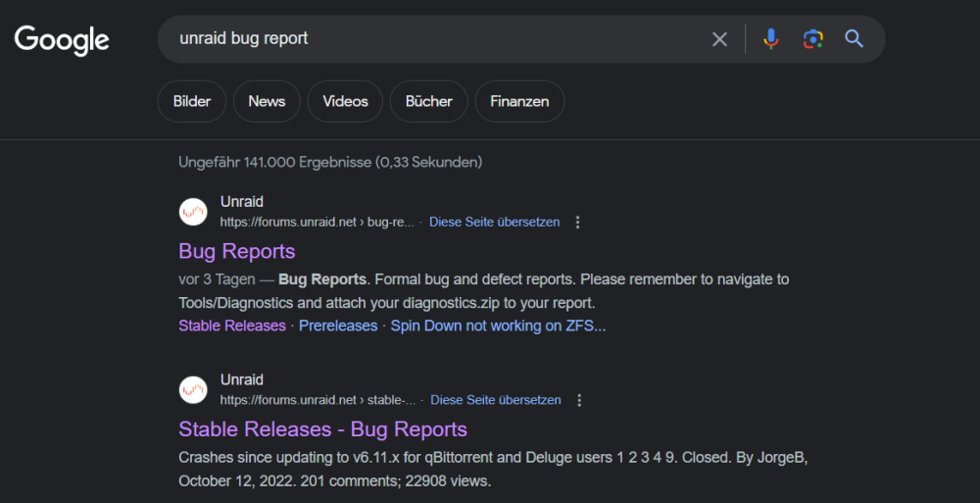Screen dimensions: 980x503
Task: Click the magnifying glass search icon
Action: (854, 39)
